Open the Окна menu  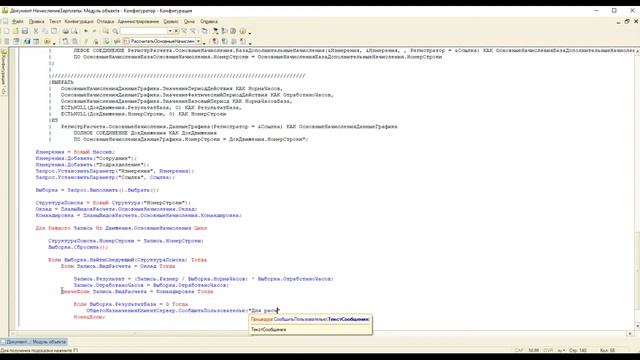point(189,22)
